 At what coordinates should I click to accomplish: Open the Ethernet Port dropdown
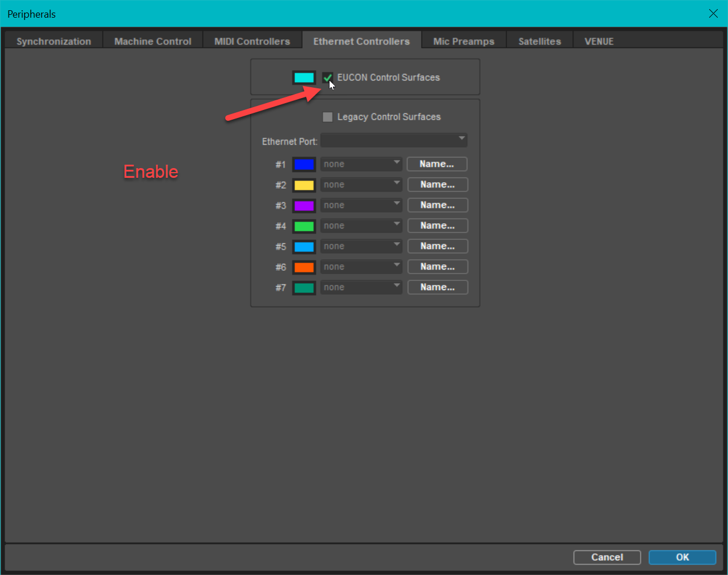point(393,140)
